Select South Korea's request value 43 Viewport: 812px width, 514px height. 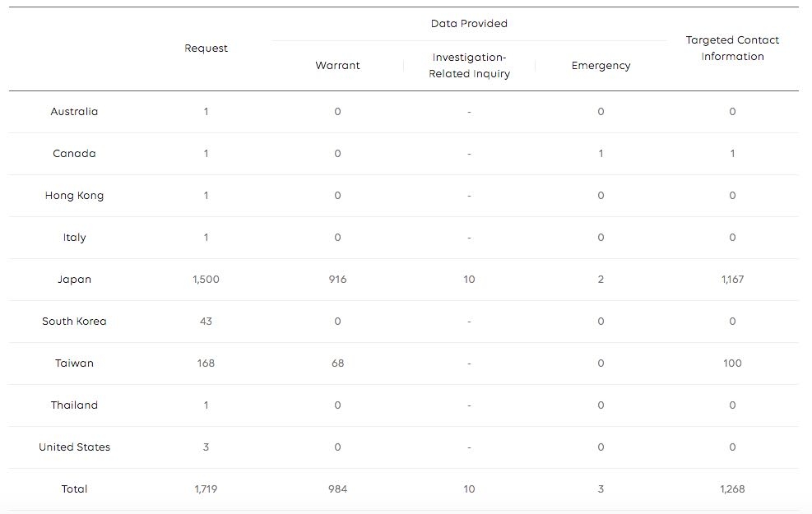pos(206,322)
